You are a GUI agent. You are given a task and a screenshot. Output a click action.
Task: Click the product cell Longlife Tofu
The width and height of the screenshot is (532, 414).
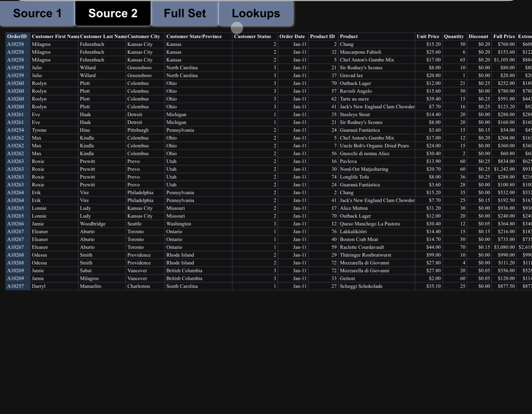coord(377,177)
